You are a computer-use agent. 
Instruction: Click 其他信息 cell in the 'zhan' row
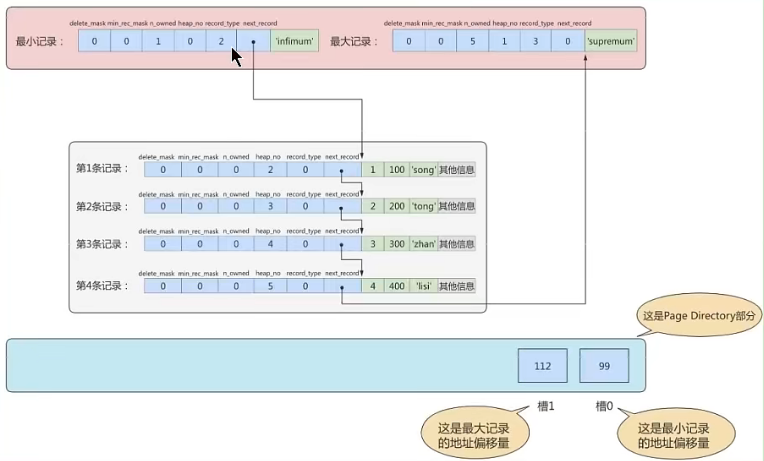pyautogui.click(x=457, y=244)
